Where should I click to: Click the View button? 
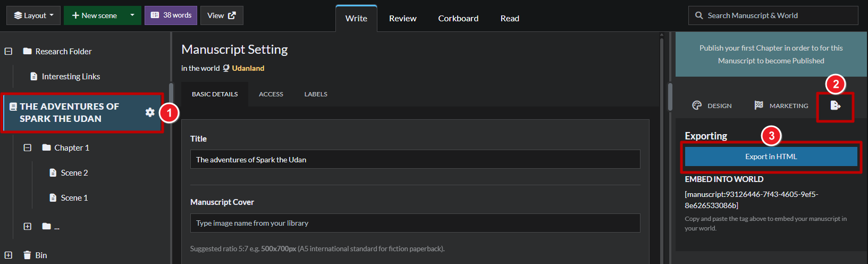pos(222,15)
